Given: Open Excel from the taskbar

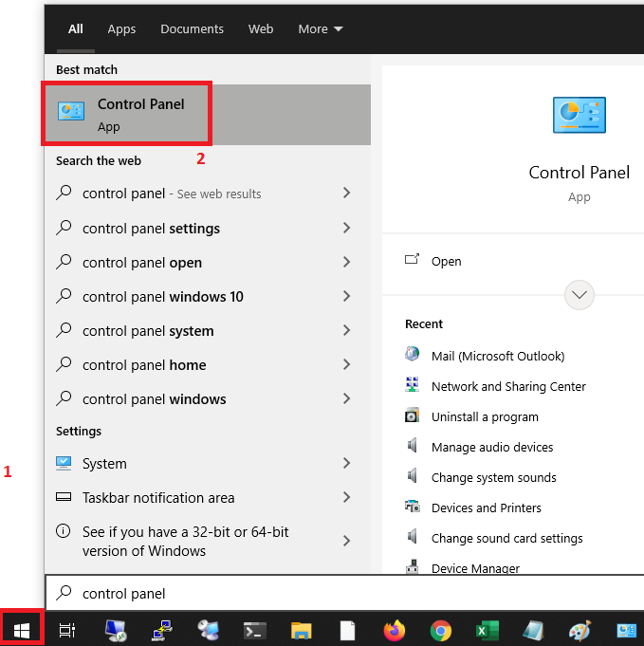Looking at the screenshot, I should [487, 630].
